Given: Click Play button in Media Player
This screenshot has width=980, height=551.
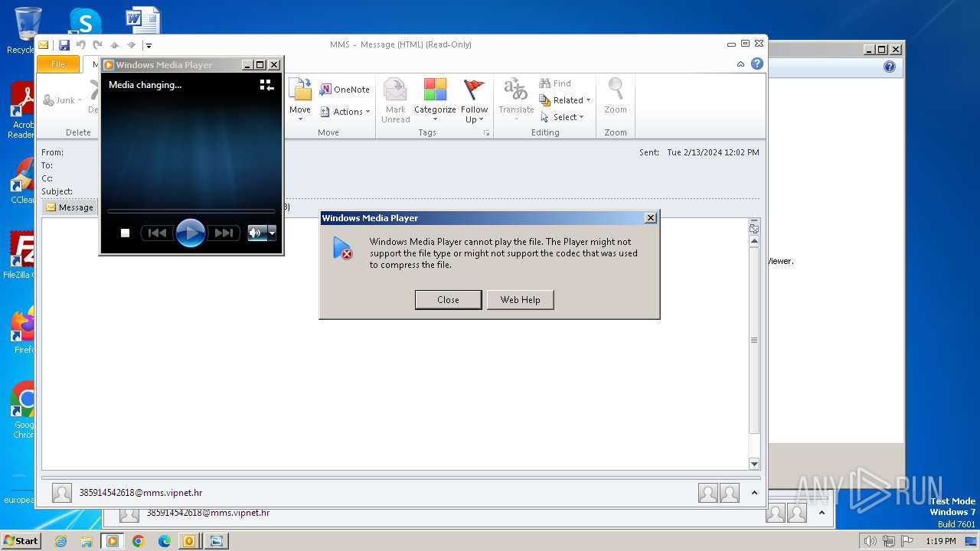Looking at the screenshot, I should (190, 233).
